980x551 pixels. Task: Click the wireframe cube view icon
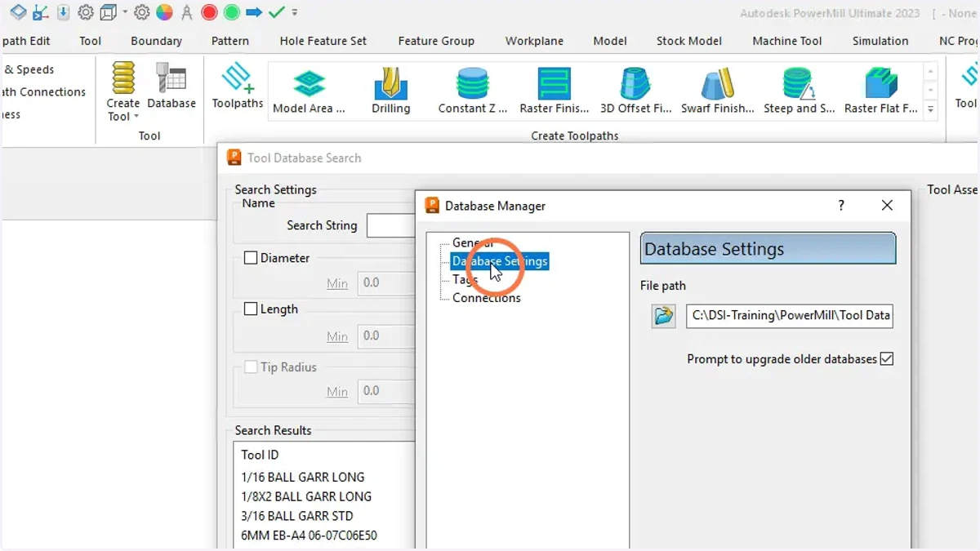click(108, 12)
